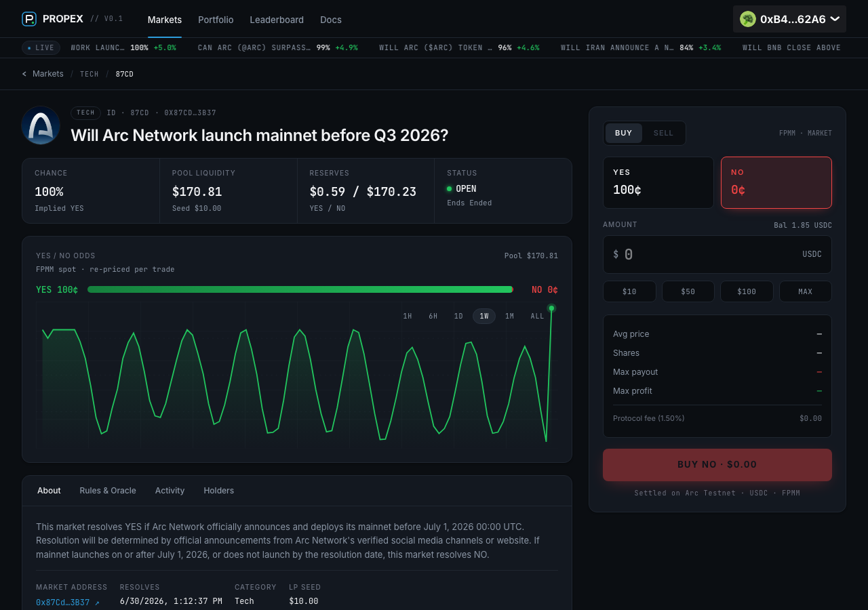Click the LIVE indicator badge

41,47
